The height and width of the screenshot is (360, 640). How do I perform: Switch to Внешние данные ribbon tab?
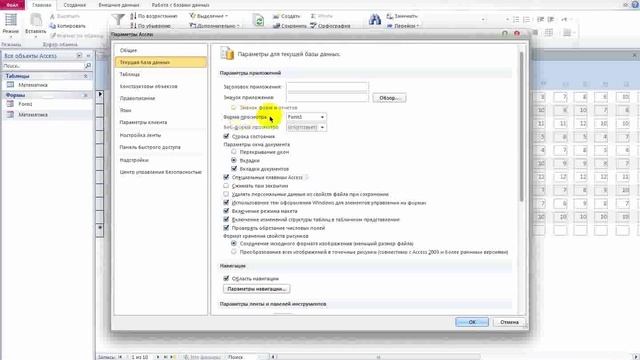pyautogui.click(x=119, y=5)
